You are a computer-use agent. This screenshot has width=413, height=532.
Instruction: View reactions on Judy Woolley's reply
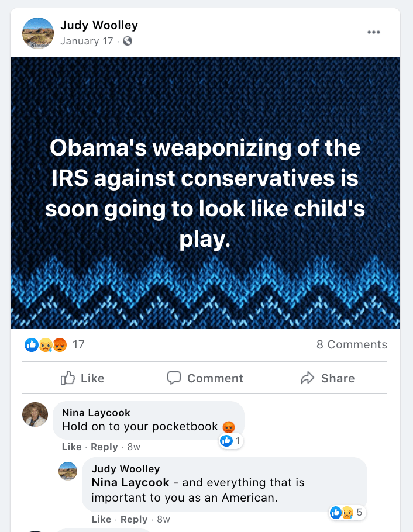(x=347, y=513)
